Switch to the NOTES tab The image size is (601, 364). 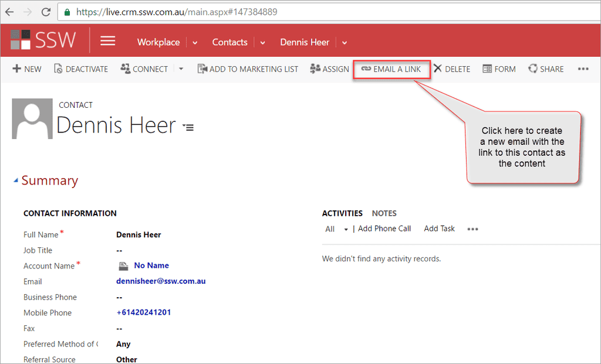tap(384, 213)
